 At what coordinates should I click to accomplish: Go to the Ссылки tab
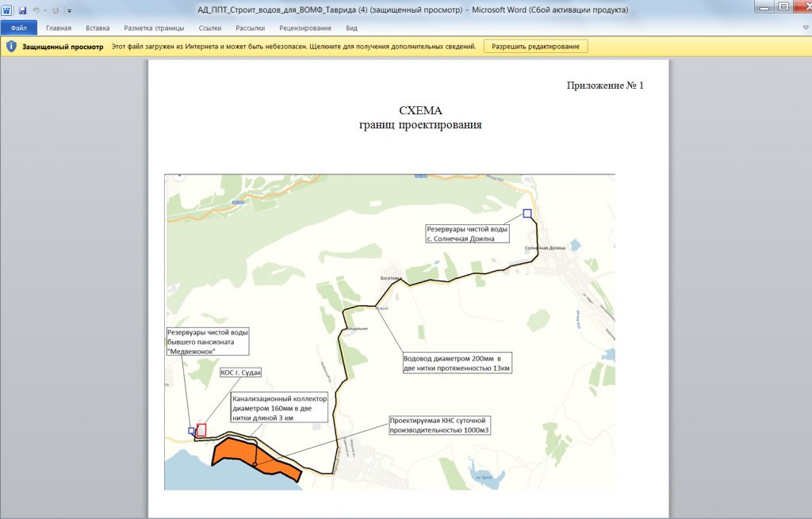click(210, 28)
